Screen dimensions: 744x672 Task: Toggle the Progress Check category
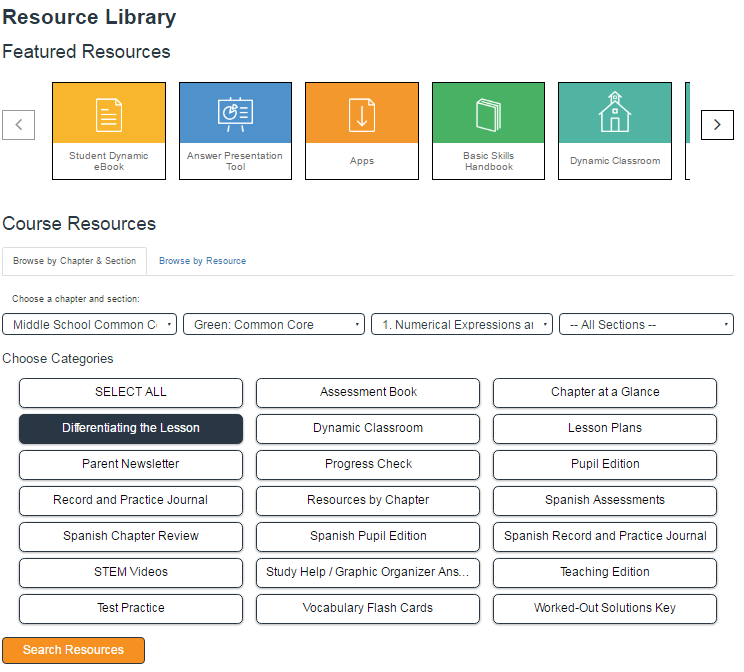coord(368,465)
